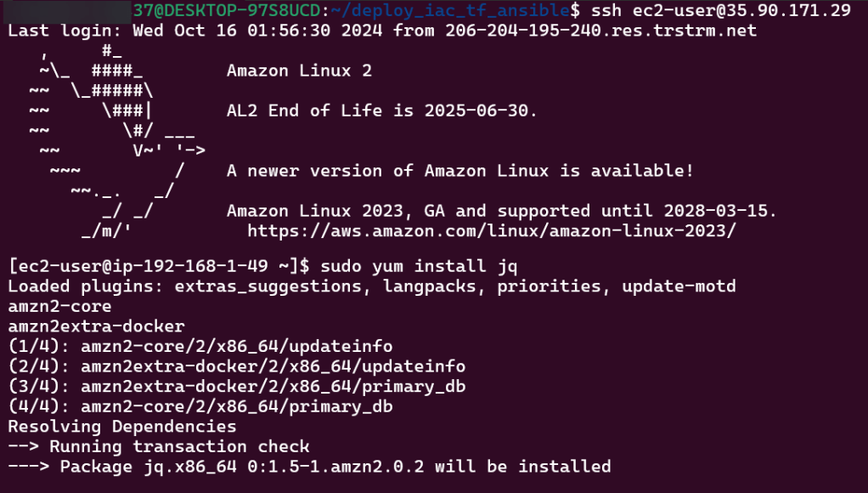Click the 'Resolving Dependencies' text
This screenshot has height=493, width=868.
(122, 427)
